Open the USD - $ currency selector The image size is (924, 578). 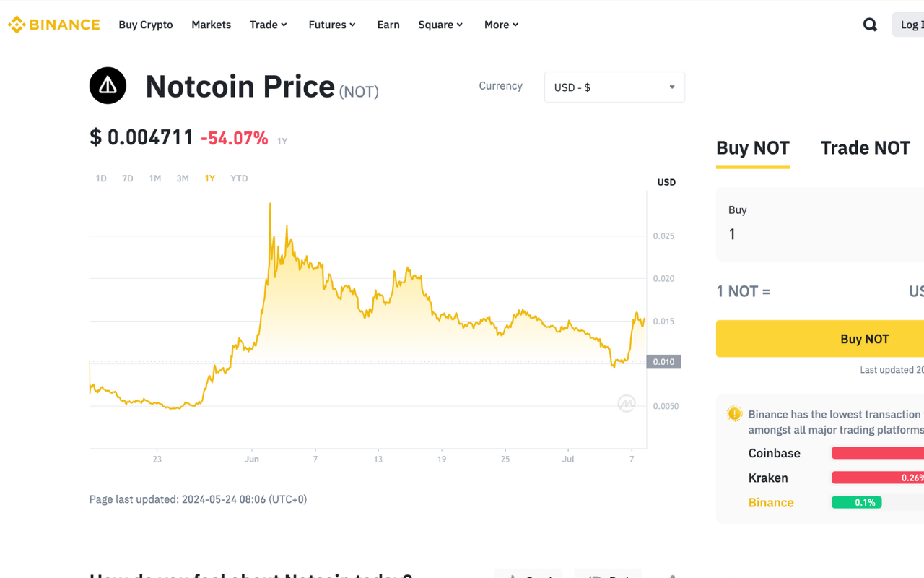(614, 87)
